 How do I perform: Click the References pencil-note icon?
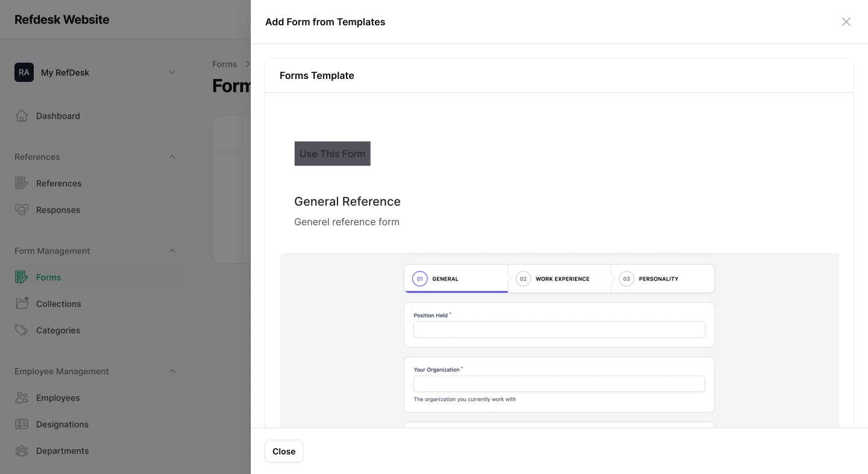coord(22,183)
